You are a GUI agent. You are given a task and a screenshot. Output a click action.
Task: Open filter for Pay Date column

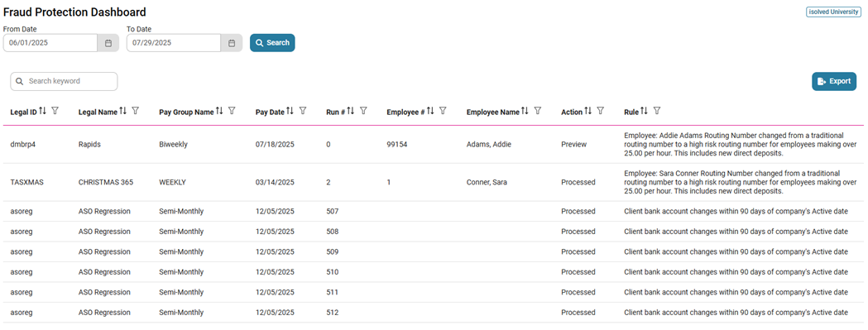pyautogui.click(x=303, y=112)
